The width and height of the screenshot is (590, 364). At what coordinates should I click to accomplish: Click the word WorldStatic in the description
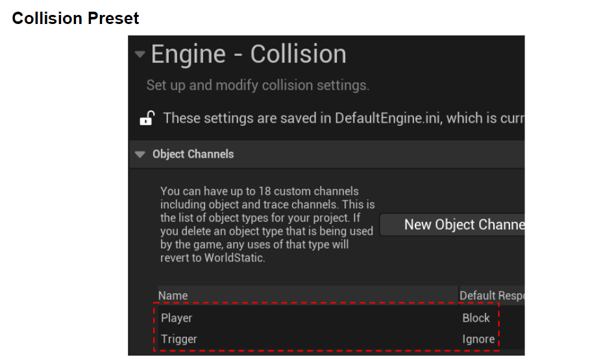pyautogui.click(x=236, y=258)
